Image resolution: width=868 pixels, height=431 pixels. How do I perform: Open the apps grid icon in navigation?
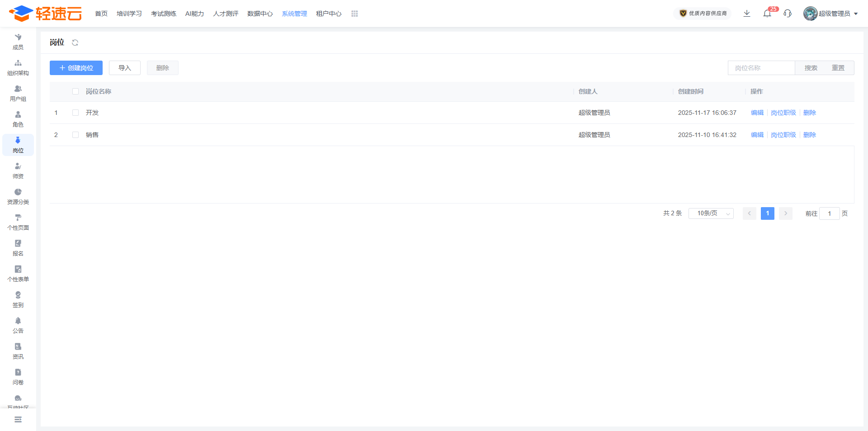[x=354, y=14]
